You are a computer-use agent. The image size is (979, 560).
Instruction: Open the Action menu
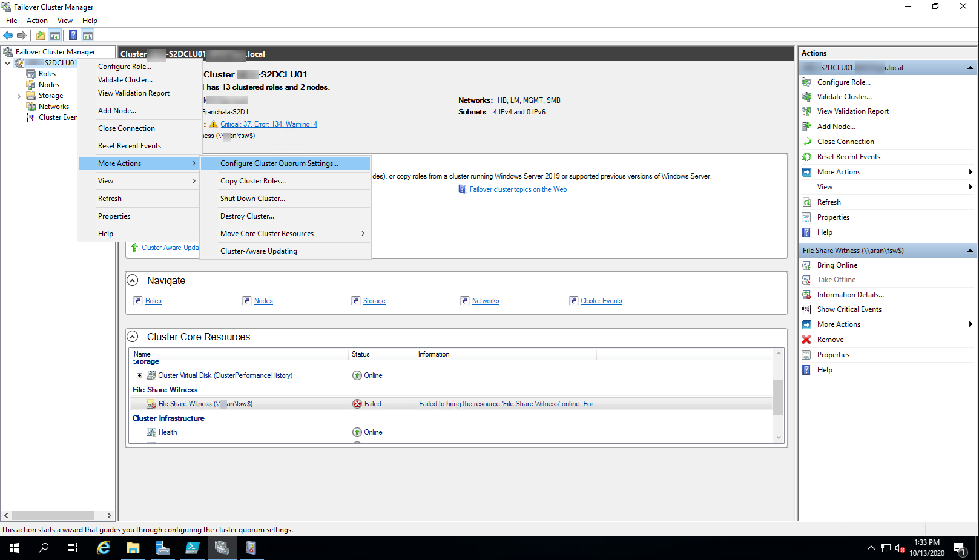pos(37,21)
